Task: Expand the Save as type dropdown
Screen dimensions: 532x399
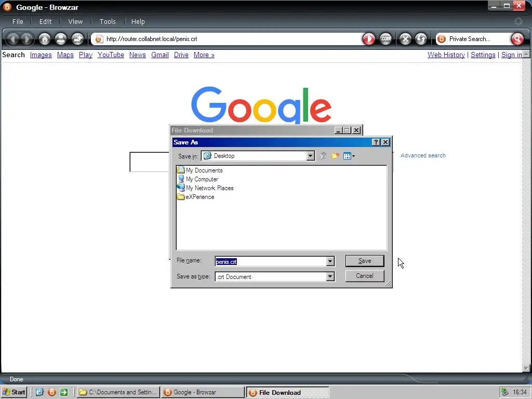Action: click(330, 276)
